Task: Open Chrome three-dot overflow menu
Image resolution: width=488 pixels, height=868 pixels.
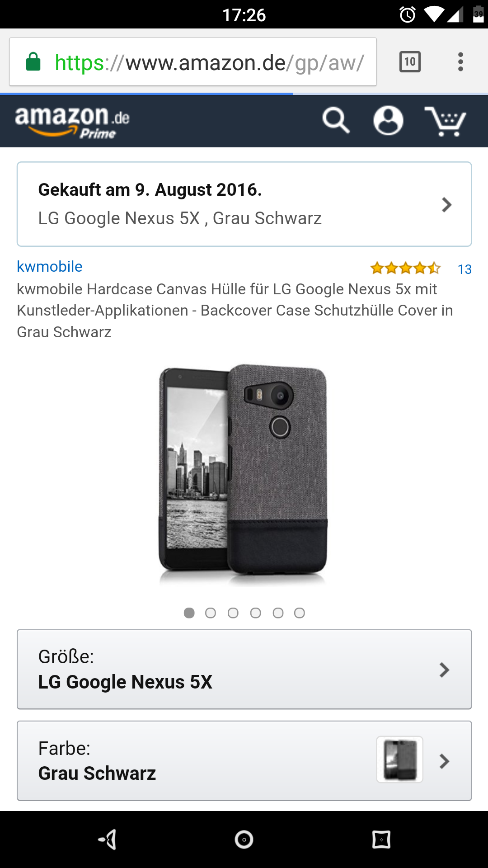Action: pos(460,62)
